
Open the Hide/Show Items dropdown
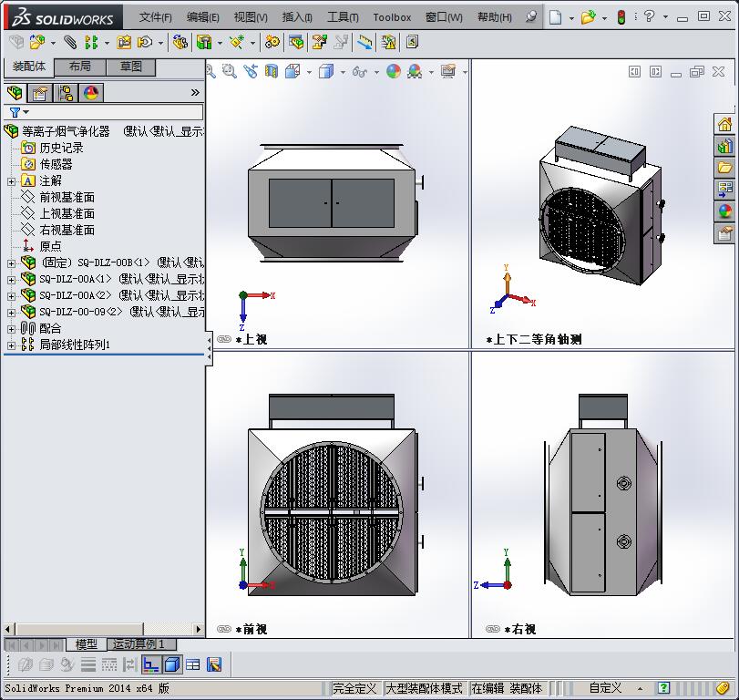pos(377,71)
